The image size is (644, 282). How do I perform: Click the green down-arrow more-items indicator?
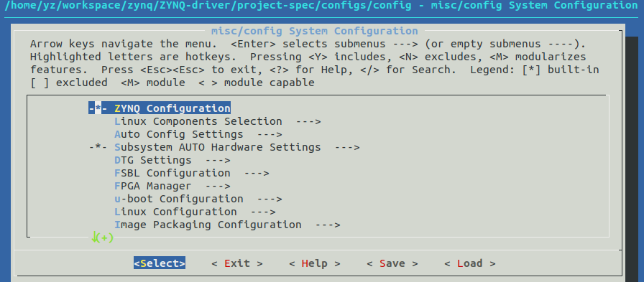(x=102, y=238)
